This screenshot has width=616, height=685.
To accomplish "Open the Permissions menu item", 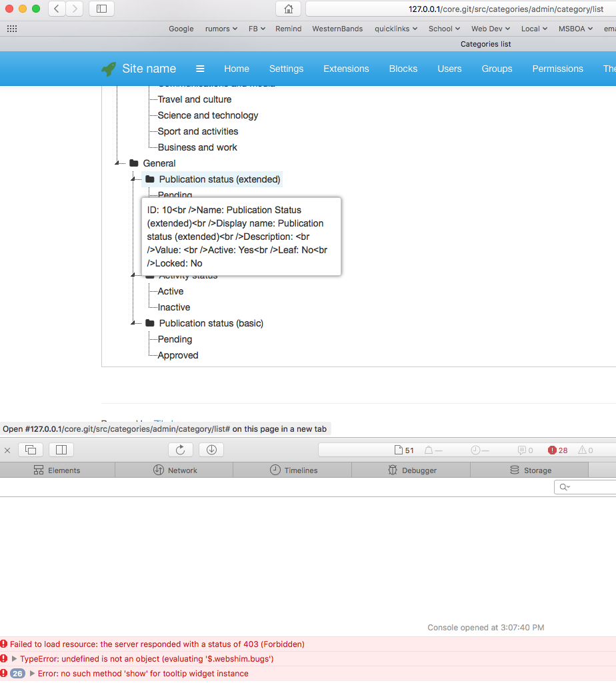I will click(x=557, y=69).
